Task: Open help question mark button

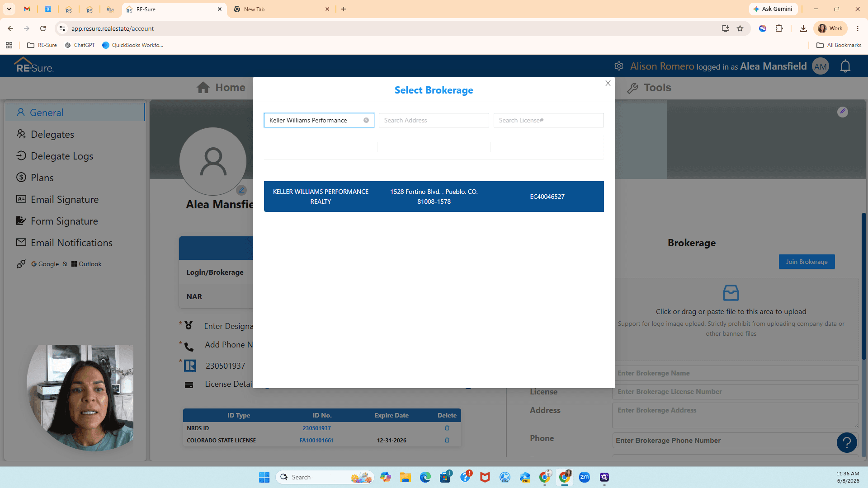Action: click(x=847, y=443)
